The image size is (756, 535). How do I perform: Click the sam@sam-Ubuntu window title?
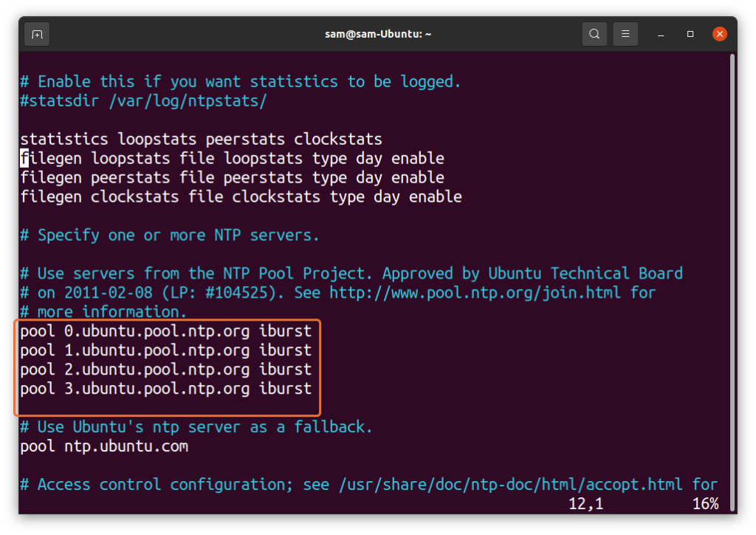click(x=378, y=34)
